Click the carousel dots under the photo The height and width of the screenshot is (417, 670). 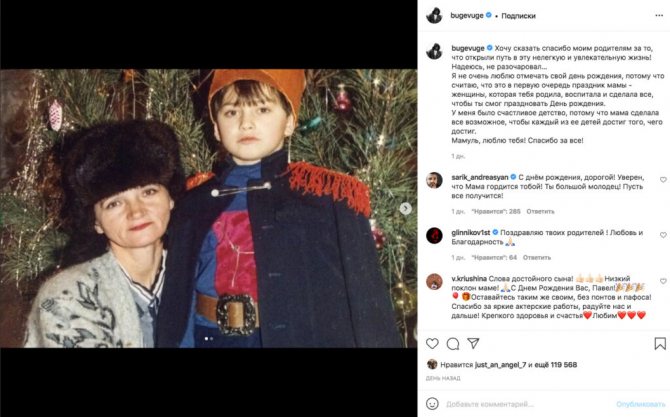[x=208, y=338]
